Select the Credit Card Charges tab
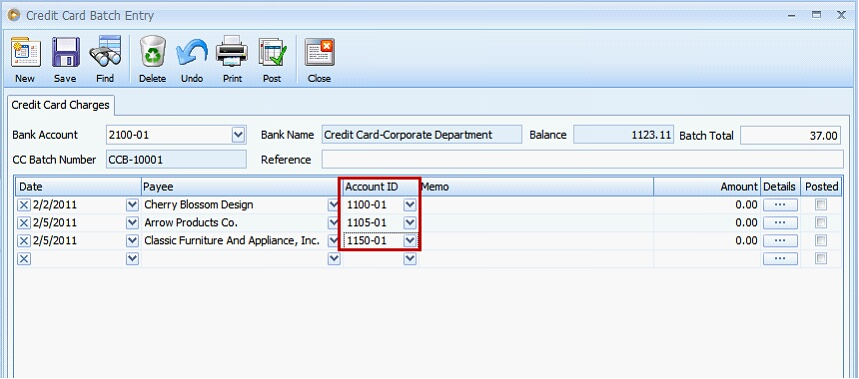The width and height of the screenshot is (859, 379). click(61, 105)
